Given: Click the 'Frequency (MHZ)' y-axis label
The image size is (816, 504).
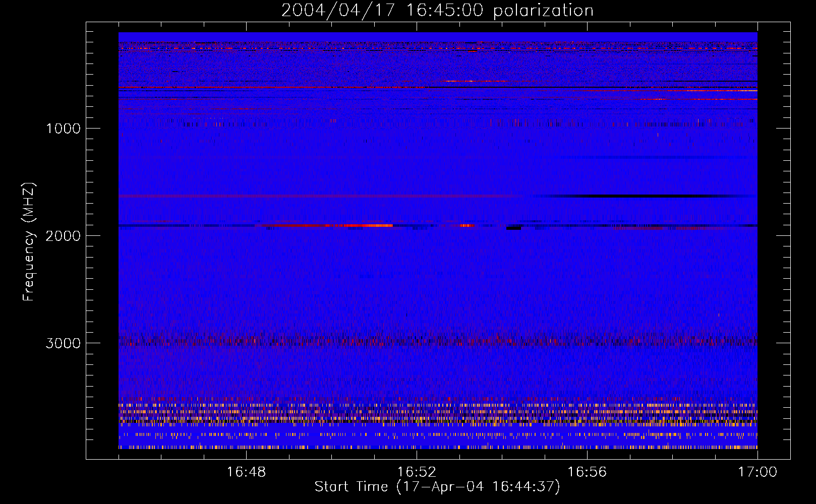Looking at the screenshot, I should click(29, 242).
